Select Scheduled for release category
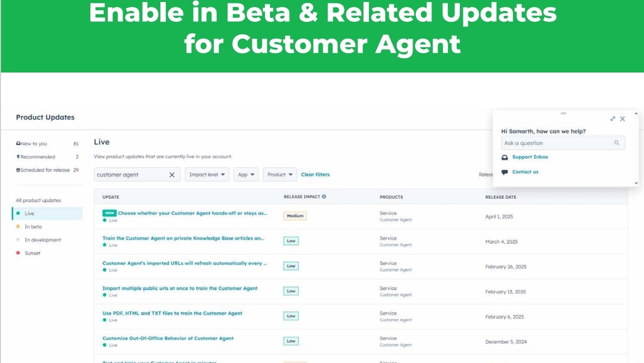 point(47,170)
